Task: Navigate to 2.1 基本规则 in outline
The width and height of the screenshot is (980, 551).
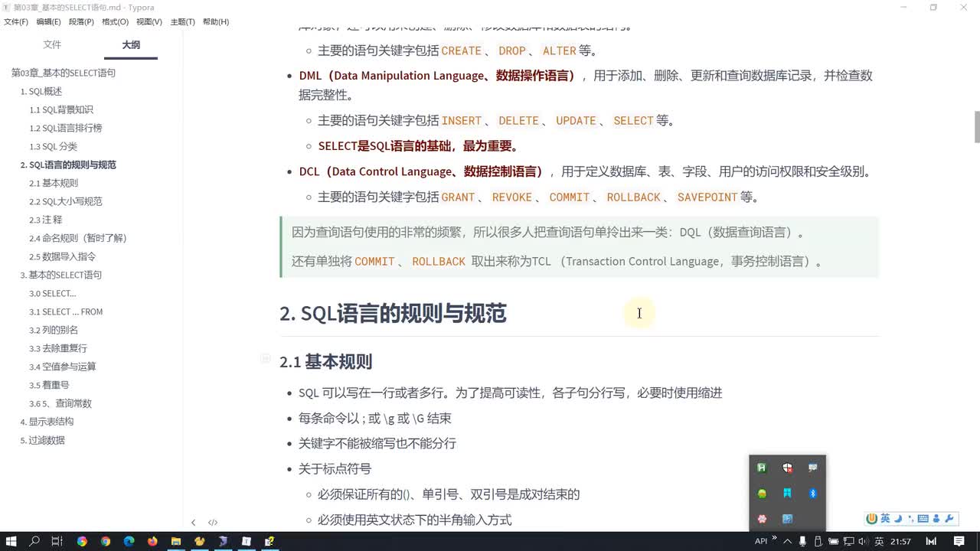Action: (54, 183)
